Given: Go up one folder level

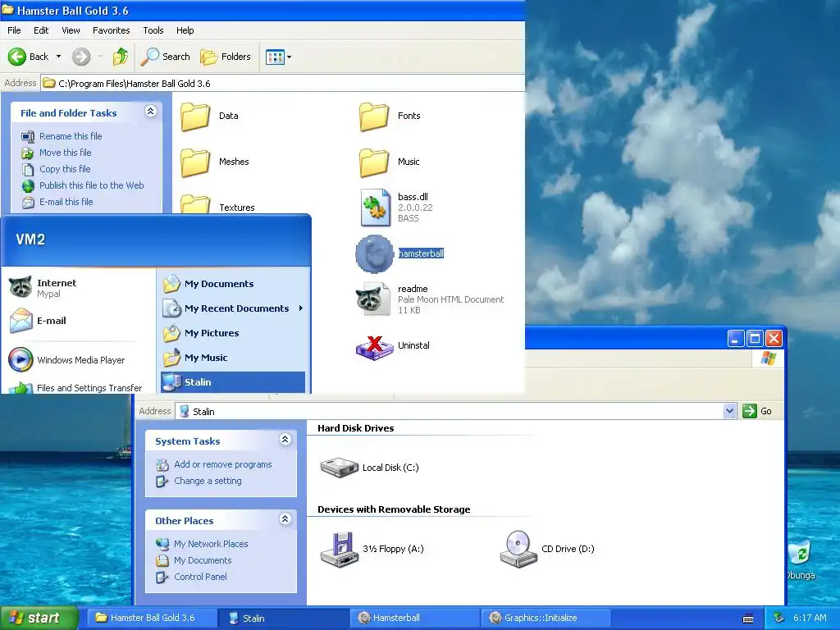Looking at the screenshot, I should click(121, 57).
